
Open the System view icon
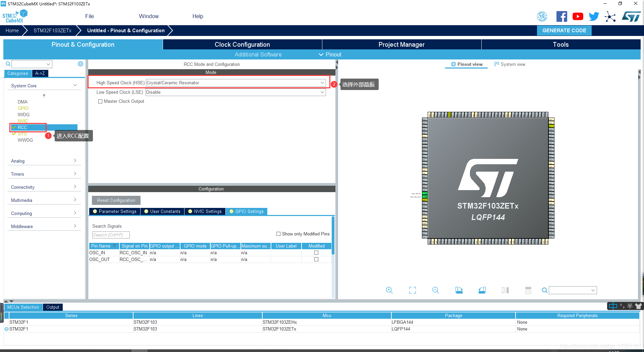tap(497, 64)
